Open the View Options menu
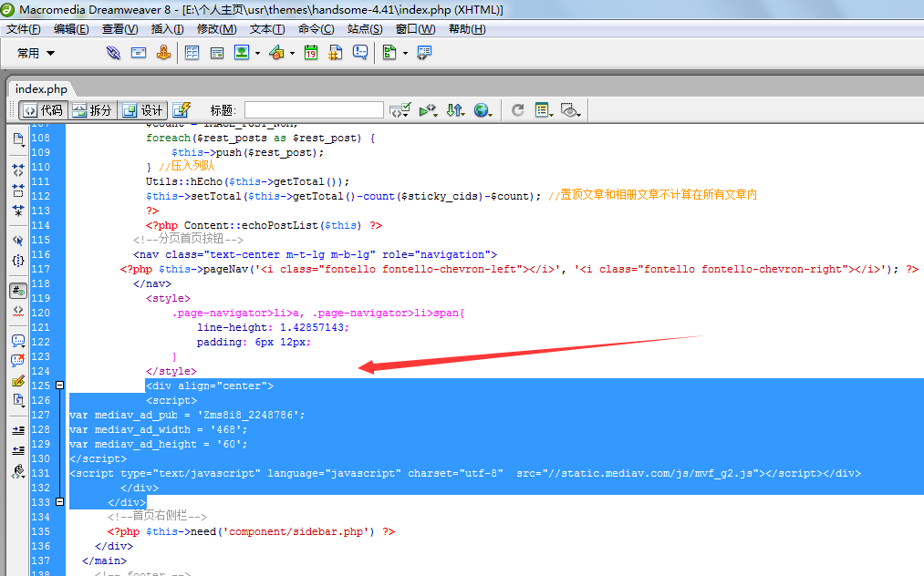Image resolution: width=924 pixels, height=576 pixels. 544,110
